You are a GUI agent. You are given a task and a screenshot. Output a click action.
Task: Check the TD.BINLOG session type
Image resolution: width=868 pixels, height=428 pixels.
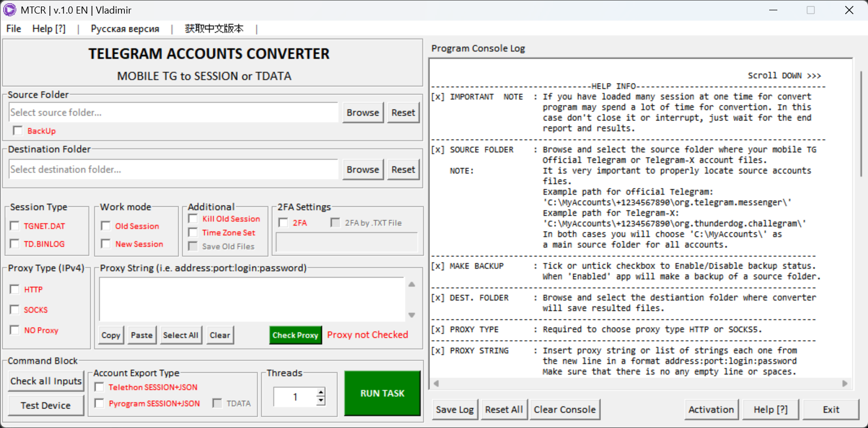click(15, 244)
